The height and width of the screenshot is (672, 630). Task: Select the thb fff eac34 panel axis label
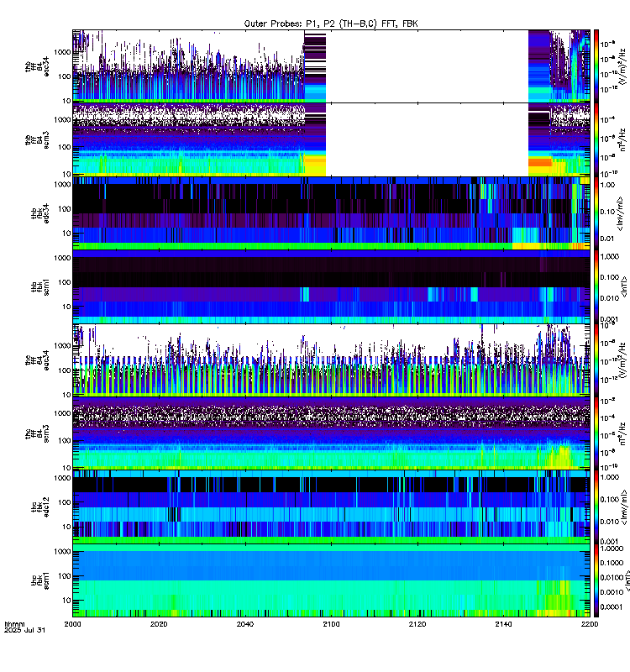pos(37,66)
